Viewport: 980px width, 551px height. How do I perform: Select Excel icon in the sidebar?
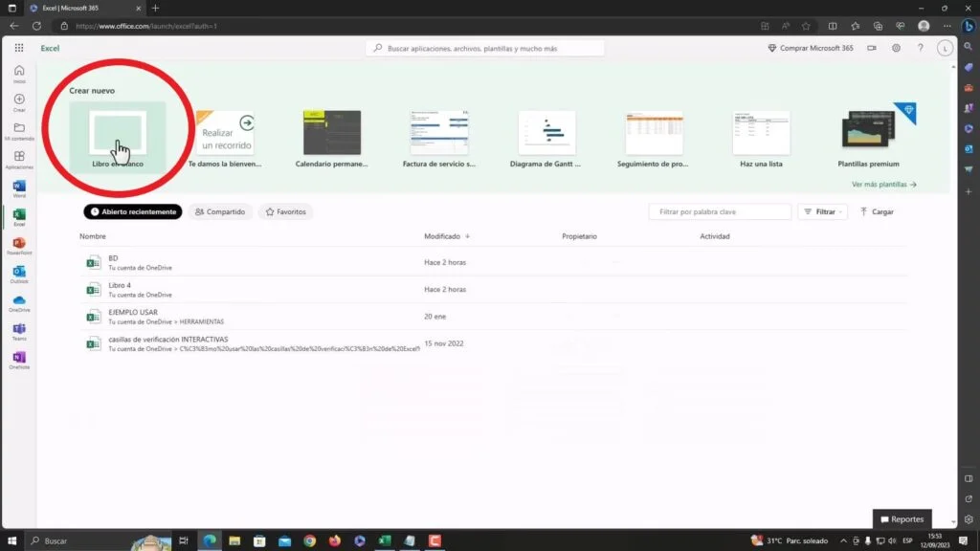pyautogui.click(x=19, y=217)
